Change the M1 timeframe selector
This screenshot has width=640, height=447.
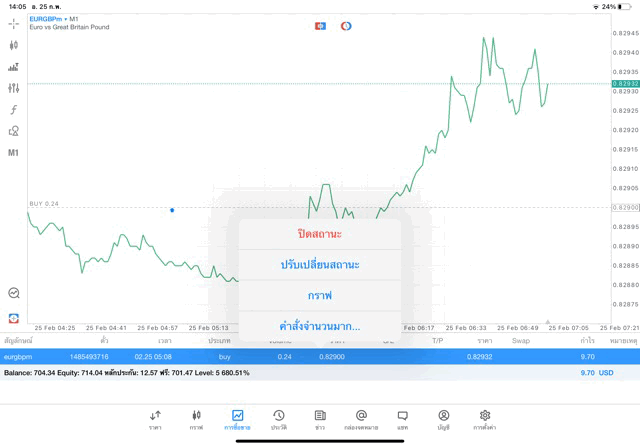pyautogui.click(x=13, y=153)
